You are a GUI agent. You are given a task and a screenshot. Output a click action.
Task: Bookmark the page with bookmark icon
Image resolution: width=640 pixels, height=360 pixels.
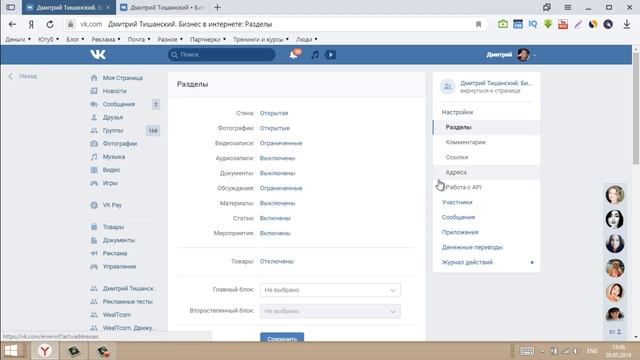pos(478,24)
